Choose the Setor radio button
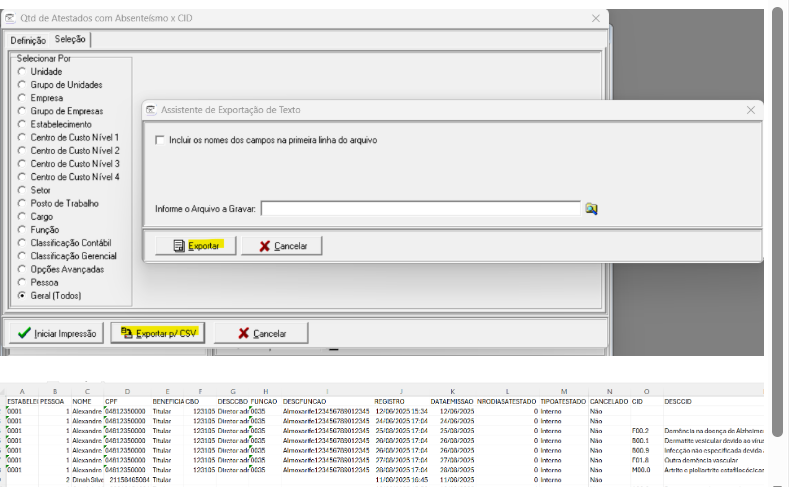The image size is (790, 502). pos(22,190)
